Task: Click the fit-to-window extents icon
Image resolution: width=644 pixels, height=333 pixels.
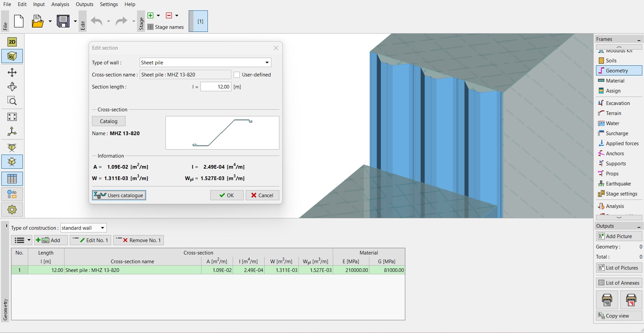Action: point(12,117)
